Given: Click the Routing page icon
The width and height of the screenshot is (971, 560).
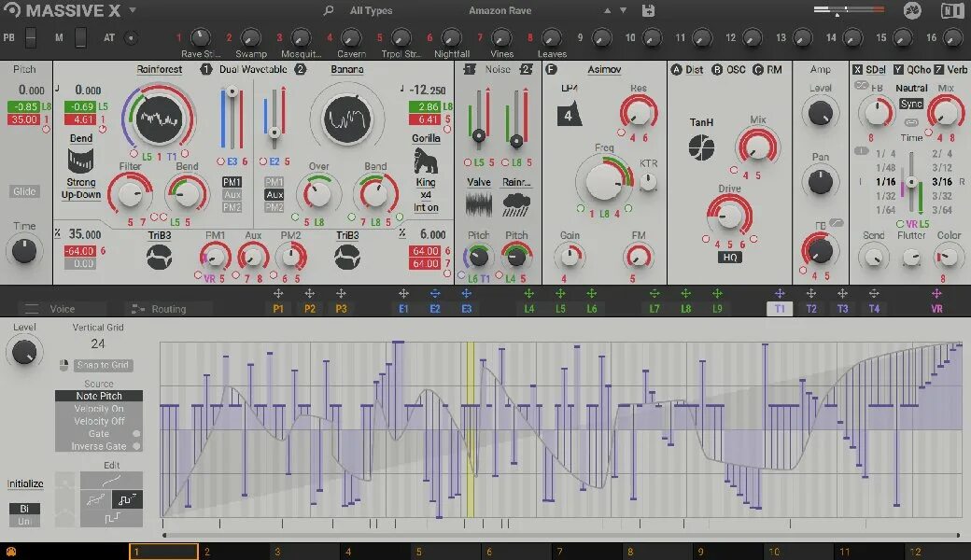Looking at the screenshot, I should click(137, 309).
